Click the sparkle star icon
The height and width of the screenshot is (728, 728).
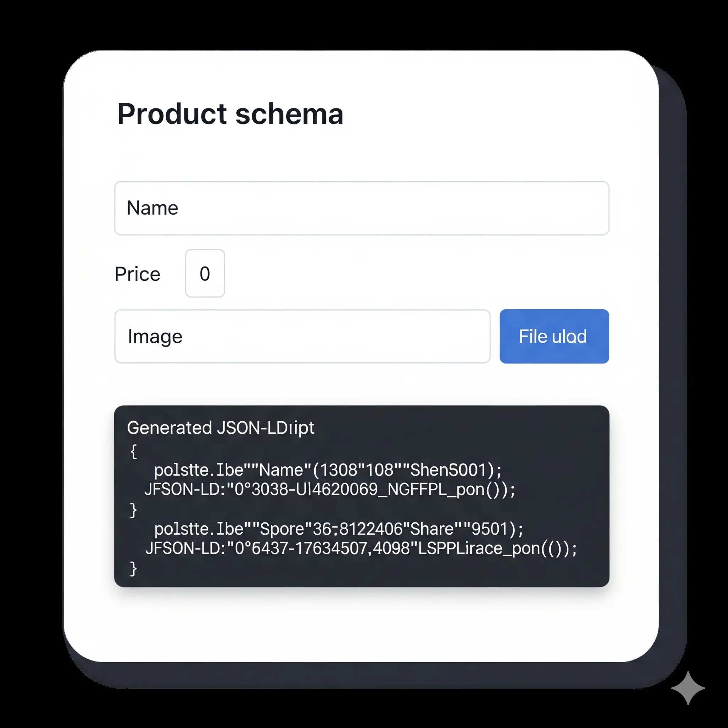(x=688, y=688)
